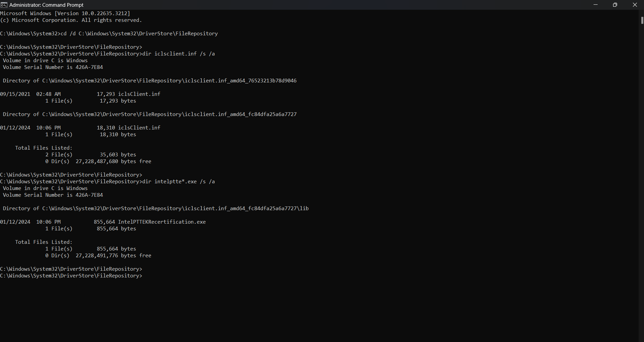Click the 'cd /d' command line text
Image resolution: width=644 pixels, height=342 pixels.
139,34
